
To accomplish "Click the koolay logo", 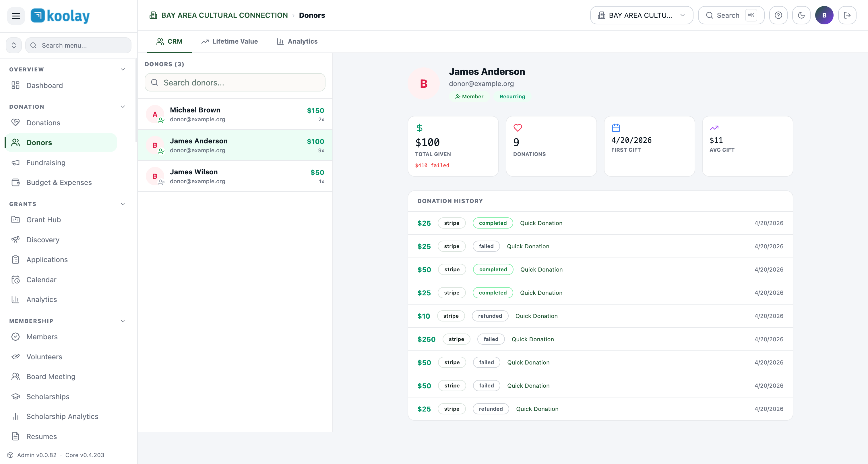I will click(x=60, y=16).
